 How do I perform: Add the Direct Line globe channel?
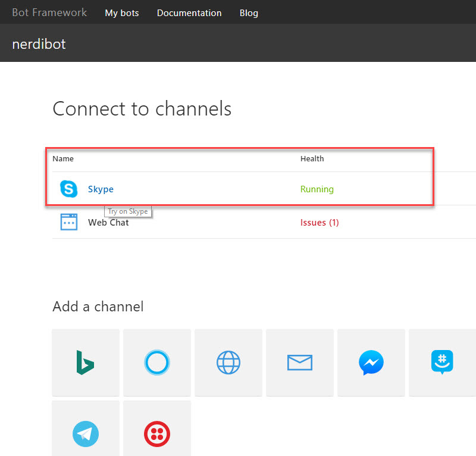click(x=228, y=363)
